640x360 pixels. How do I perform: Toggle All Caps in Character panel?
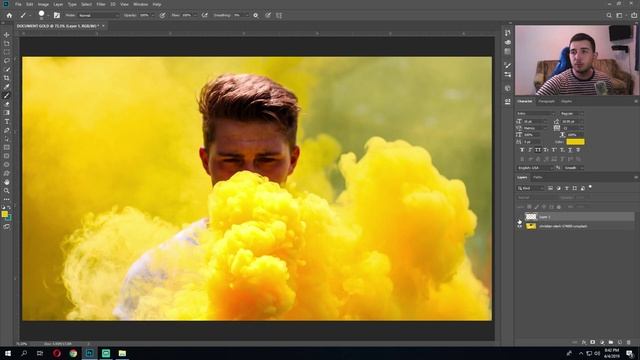(538, 150)
